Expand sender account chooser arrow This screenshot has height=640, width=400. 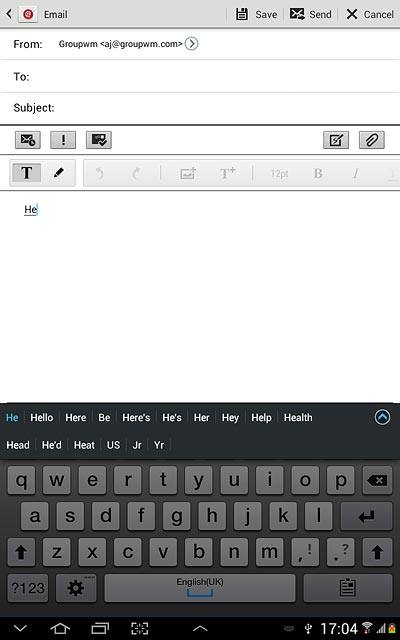tap(191, 44)
